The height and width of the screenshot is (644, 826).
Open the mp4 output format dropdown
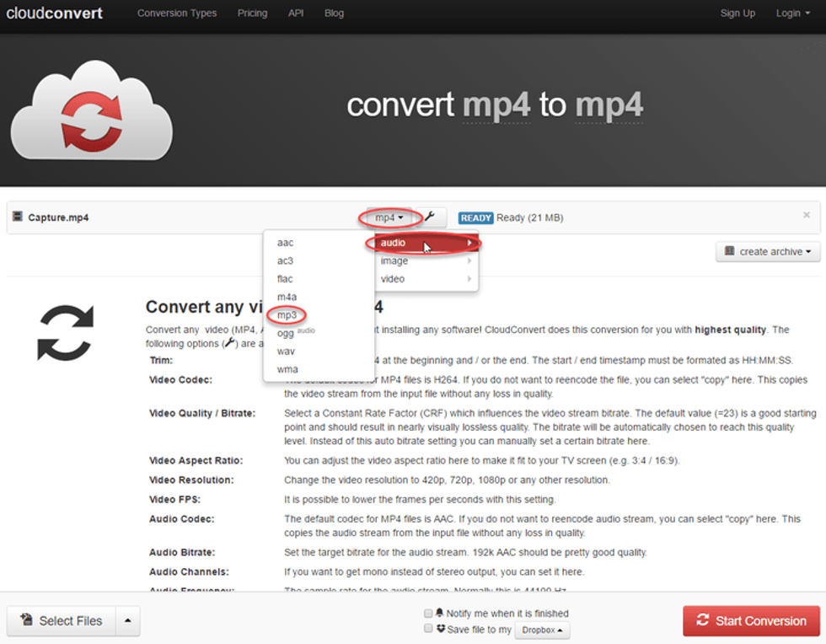389,217
